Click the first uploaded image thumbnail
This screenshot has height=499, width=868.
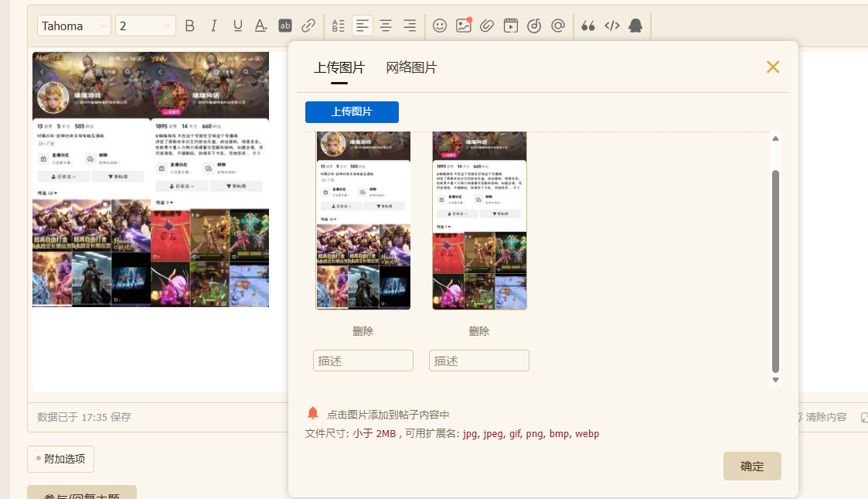point(363,220)
